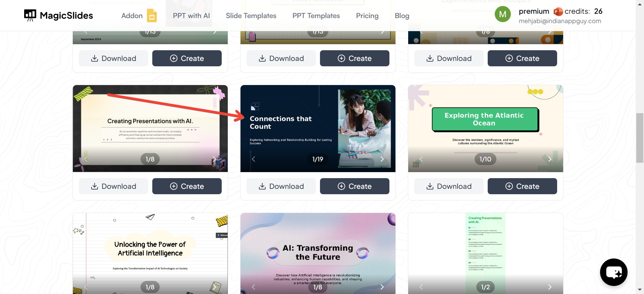This screenshot has width=644, height=294.
Task: Show next slide of Creating Presentations with AI
Action: tap(214, 159)
